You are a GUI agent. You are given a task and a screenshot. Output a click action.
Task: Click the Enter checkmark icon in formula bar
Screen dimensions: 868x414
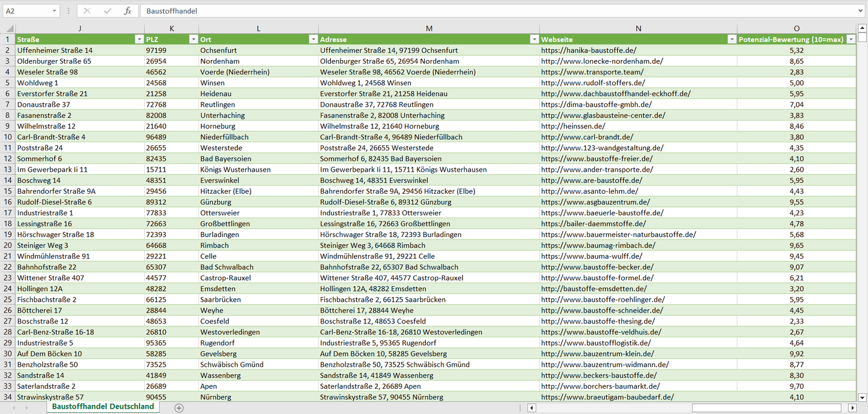(x=108, y=11)
